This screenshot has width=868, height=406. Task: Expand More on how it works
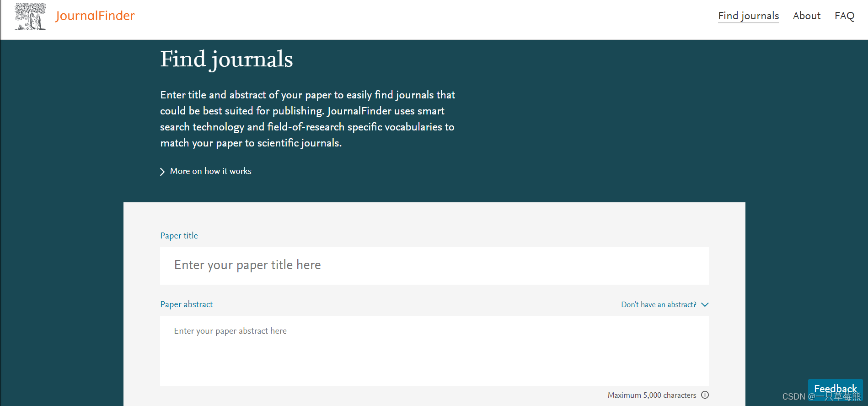click(206, 171)
